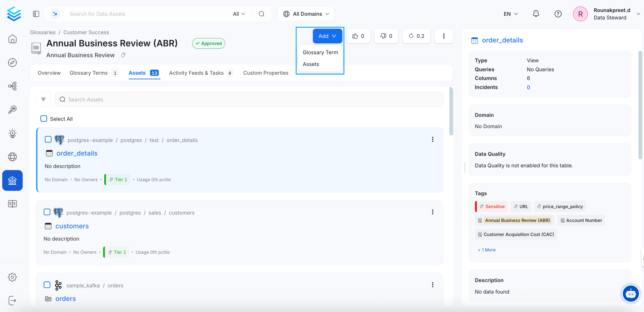Open the assets filter icon
The width and height of the screenshot is (644, 312).
(43, 99)
